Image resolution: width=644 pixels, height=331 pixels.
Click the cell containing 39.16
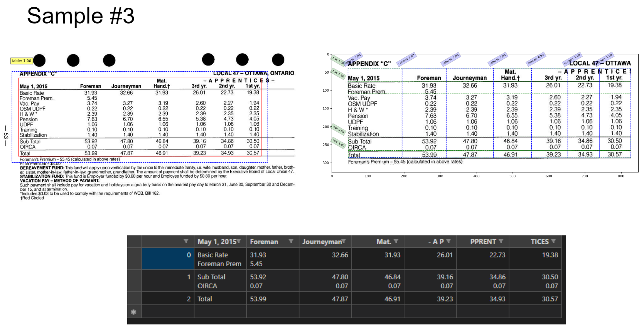tap(430, 281)
